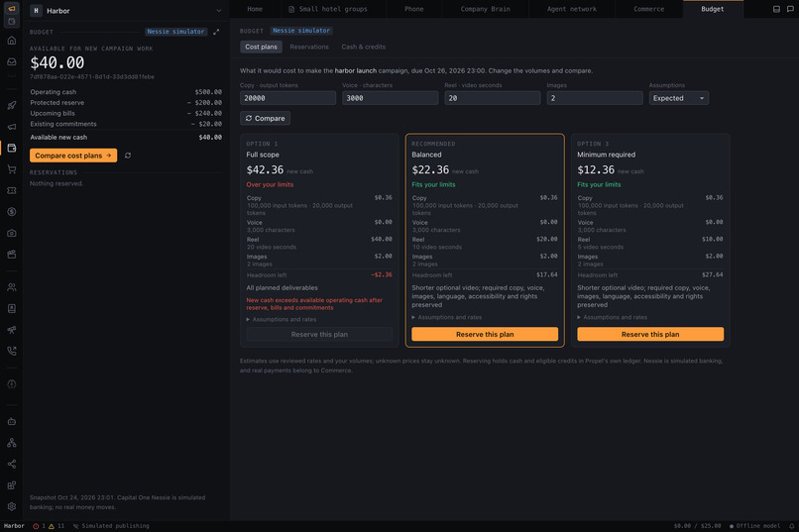
Task: Open the share nodes sidebar icon
Action: pos(11,464)
